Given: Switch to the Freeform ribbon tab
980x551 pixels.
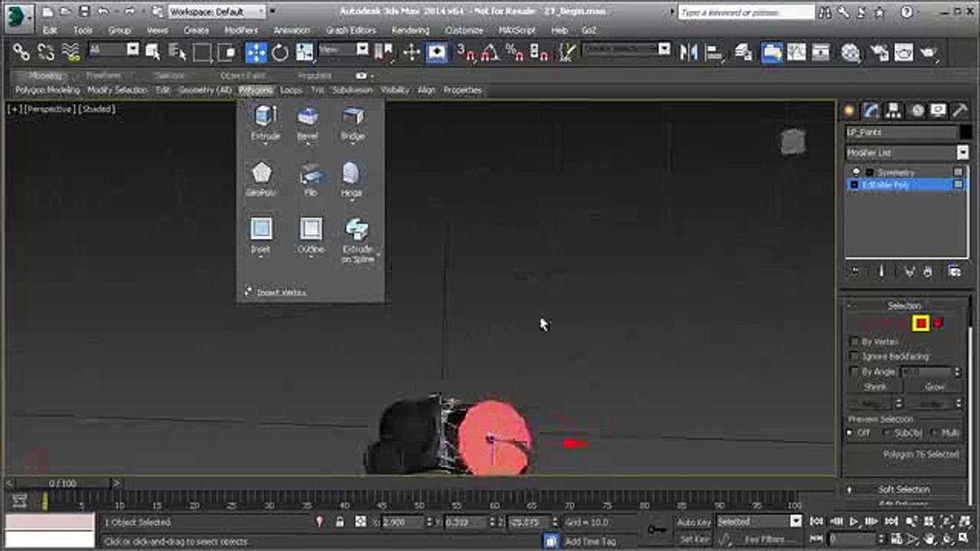Looking at the screenshot, I should 103,76.
